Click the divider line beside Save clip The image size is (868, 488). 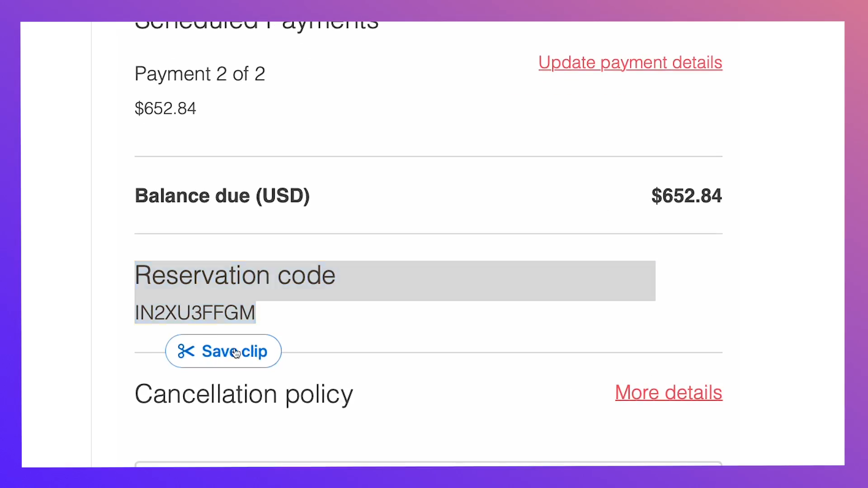[502, 352]
